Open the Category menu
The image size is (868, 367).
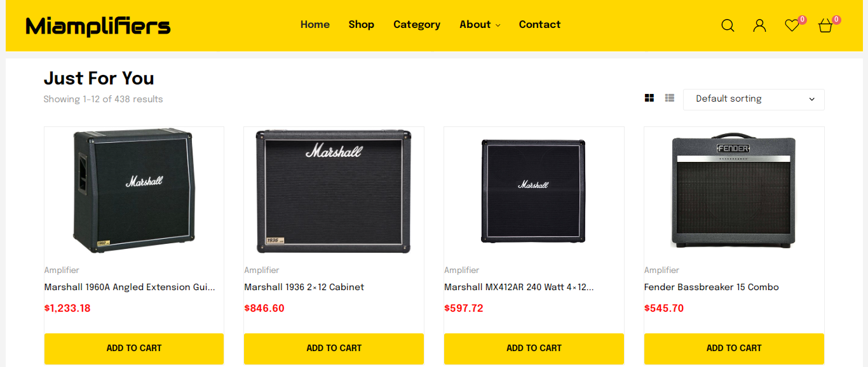(x=417, y=25)
